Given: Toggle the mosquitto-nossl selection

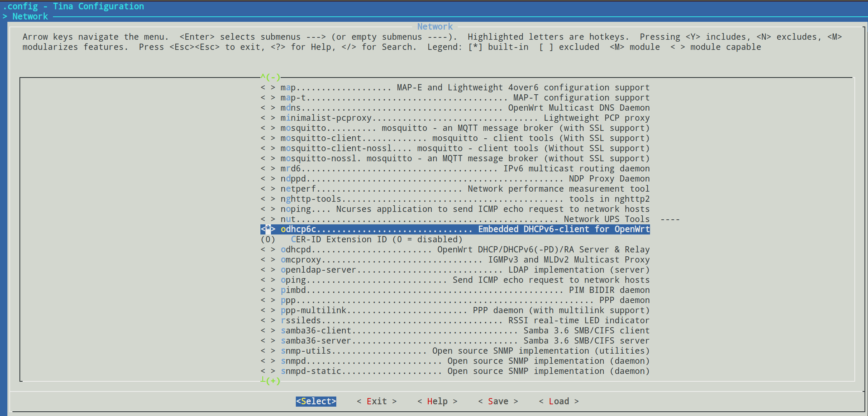Looking at the screenshot, I should pos(268,159).
